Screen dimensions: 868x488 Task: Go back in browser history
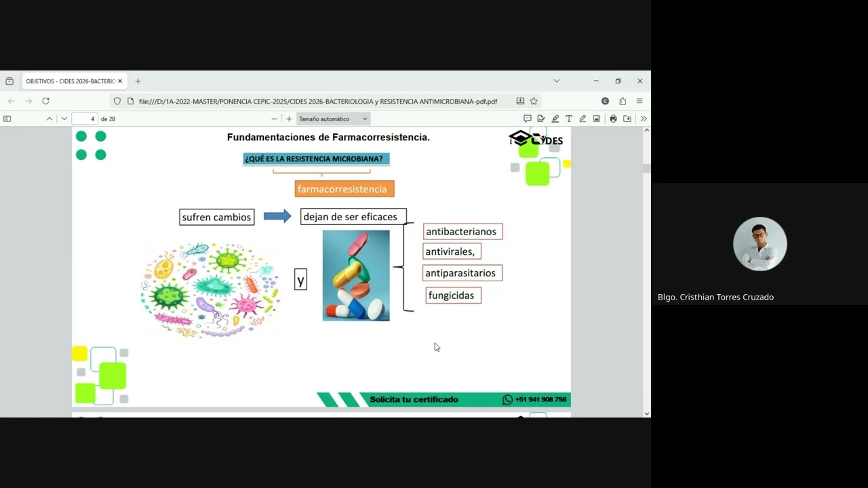point(11,101)
